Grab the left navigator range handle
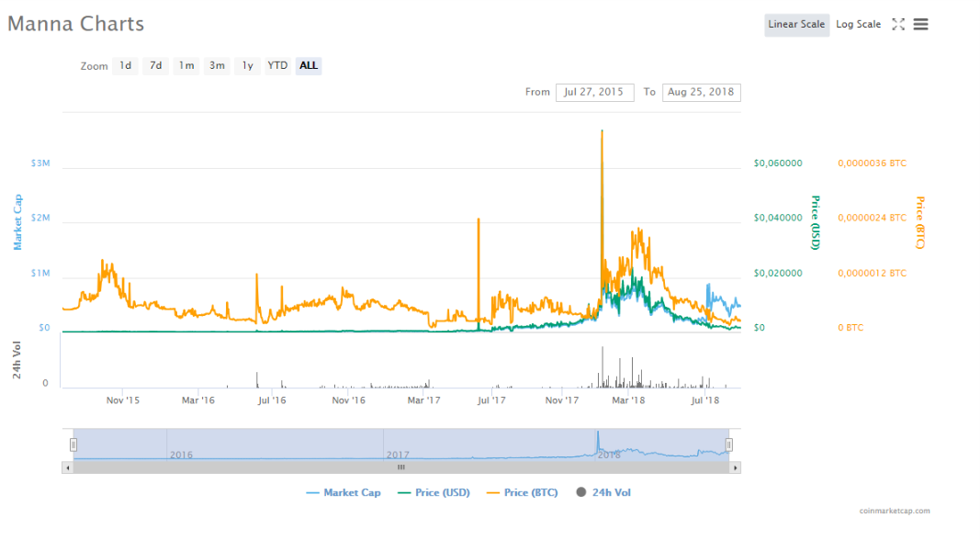 73,444
